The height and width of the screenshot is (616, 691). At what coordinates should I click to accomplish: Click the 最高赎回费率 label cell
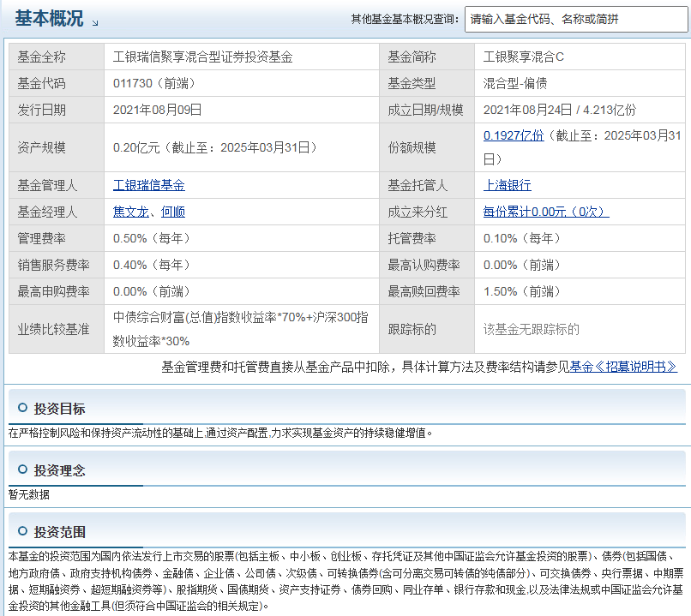[427, 291]
